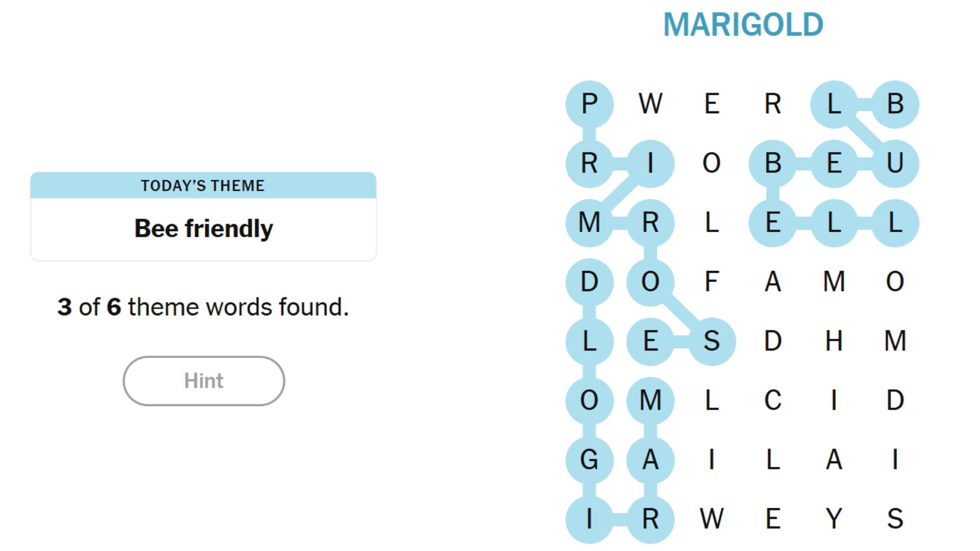Viewport: 980px width, 551px height.
Task: Click the Bee friendly theme card
Action: point(203,228)
